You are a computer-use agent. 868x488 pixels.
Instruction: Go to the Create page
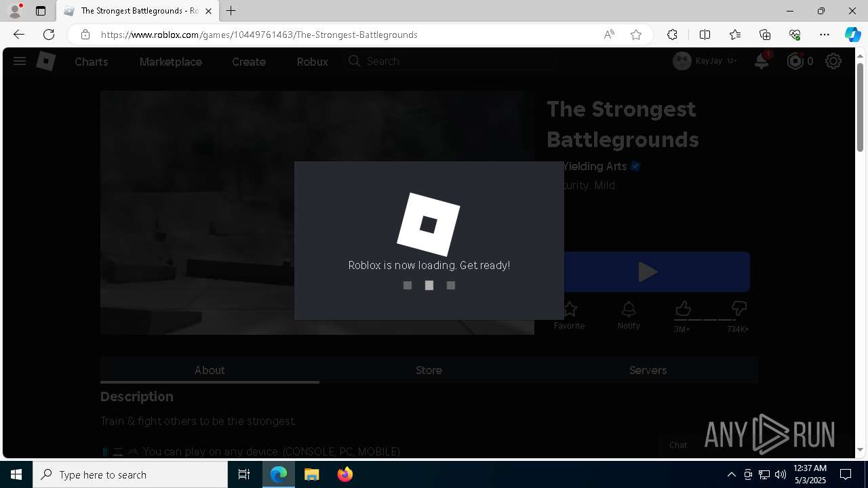click(x=249, y=62)
